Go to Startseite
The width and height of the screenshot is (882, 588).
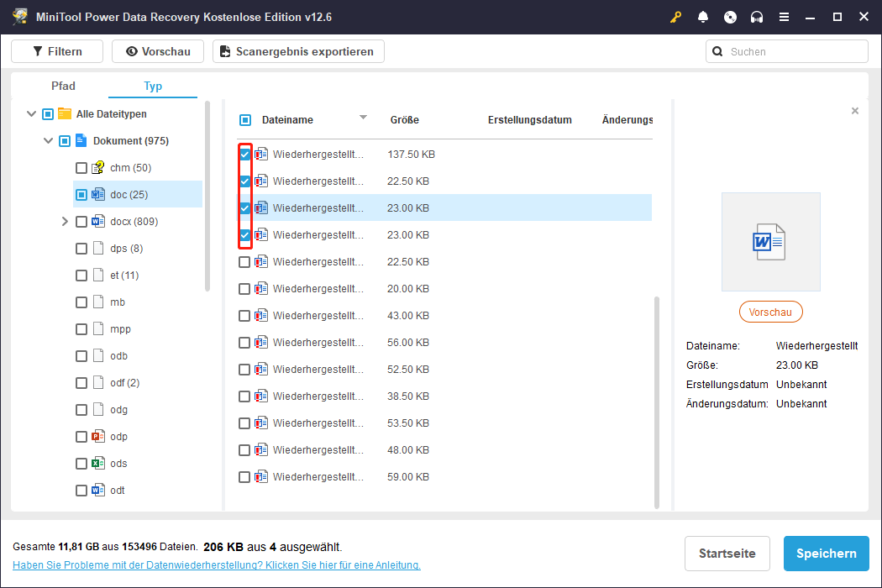[x=727, y=554]
